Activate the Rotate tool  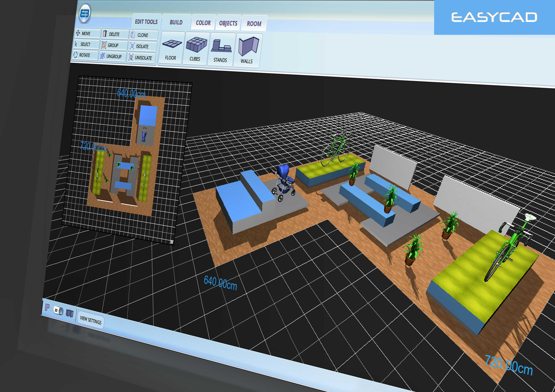85,55
